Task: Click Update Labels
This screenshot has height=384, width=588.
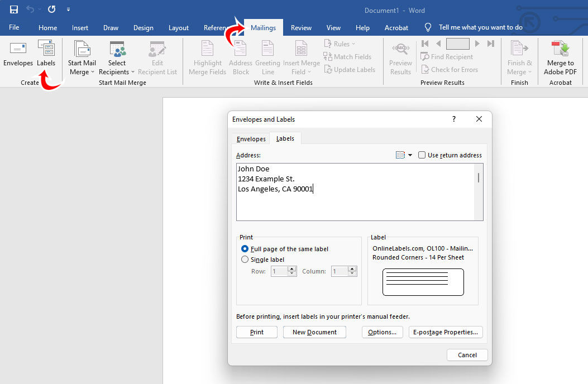Action: tap(350, 69)
